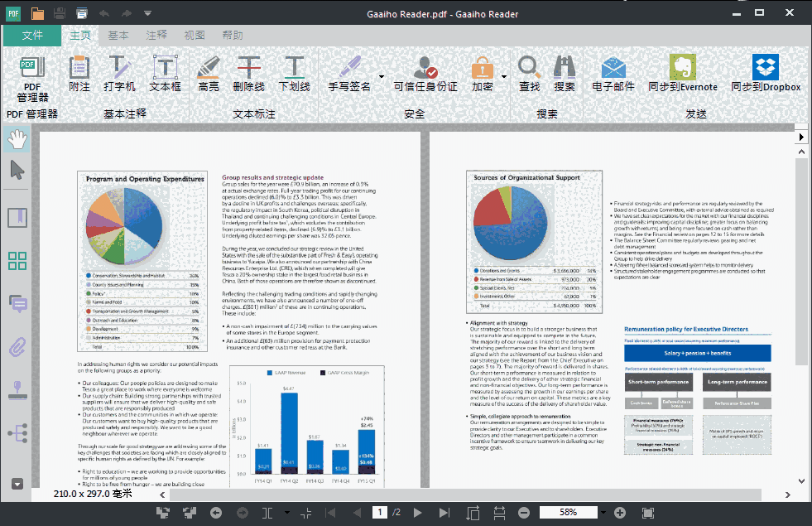Viewport: 812px width, 526px height.
Task: Switch to the 注释 tab
Action: 156,36
